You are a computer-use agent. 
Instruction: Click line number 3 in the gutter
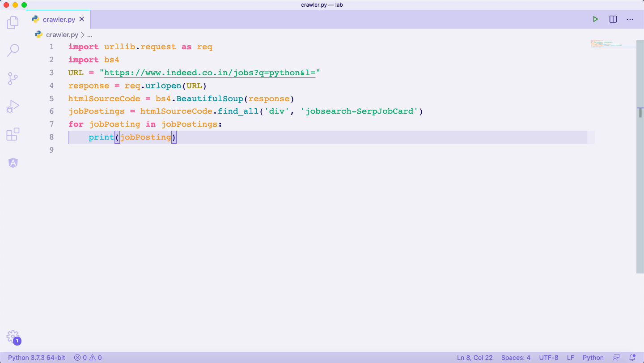click(x=51, y=73)
